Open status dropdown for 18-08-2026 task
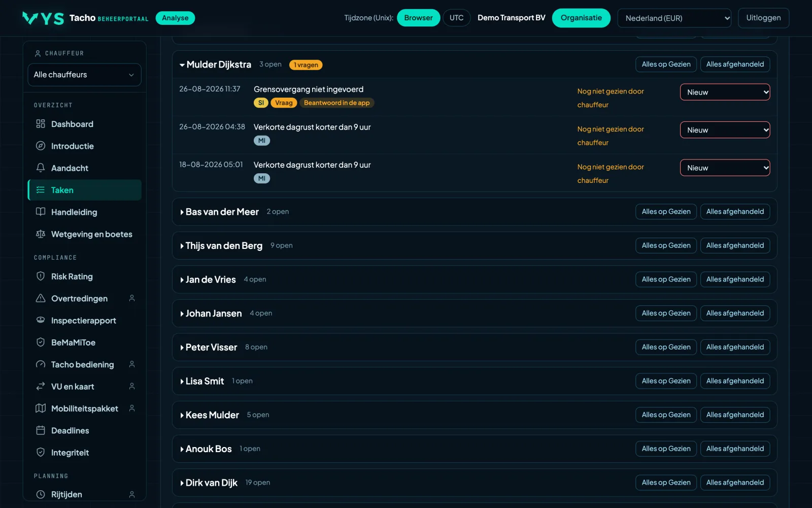This screenshot has height=508, width=812. click(725, 168)
